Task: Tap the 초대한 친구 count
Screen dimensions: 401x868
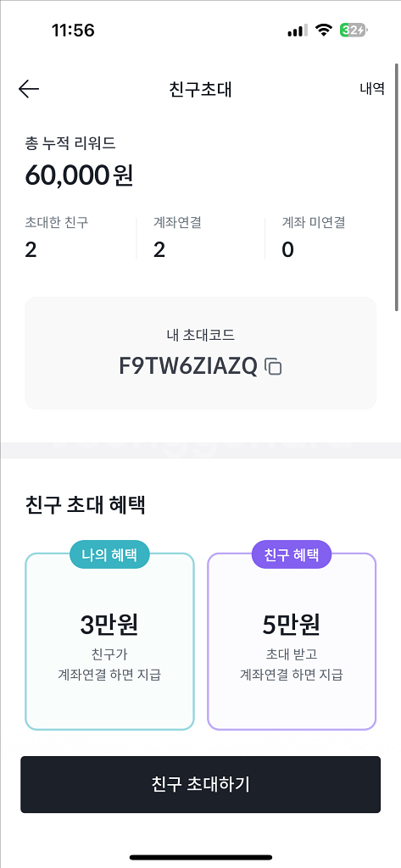Action: (x=31, y=250)
